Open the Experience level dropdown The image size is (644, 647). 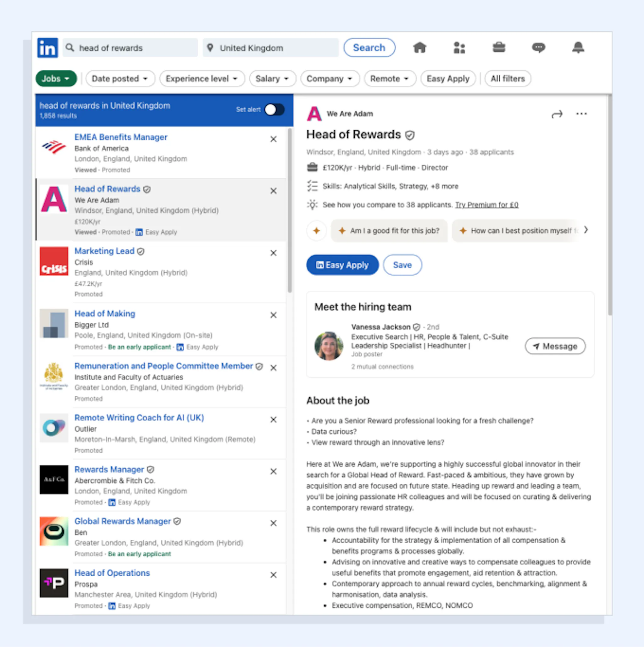point(202,79)
